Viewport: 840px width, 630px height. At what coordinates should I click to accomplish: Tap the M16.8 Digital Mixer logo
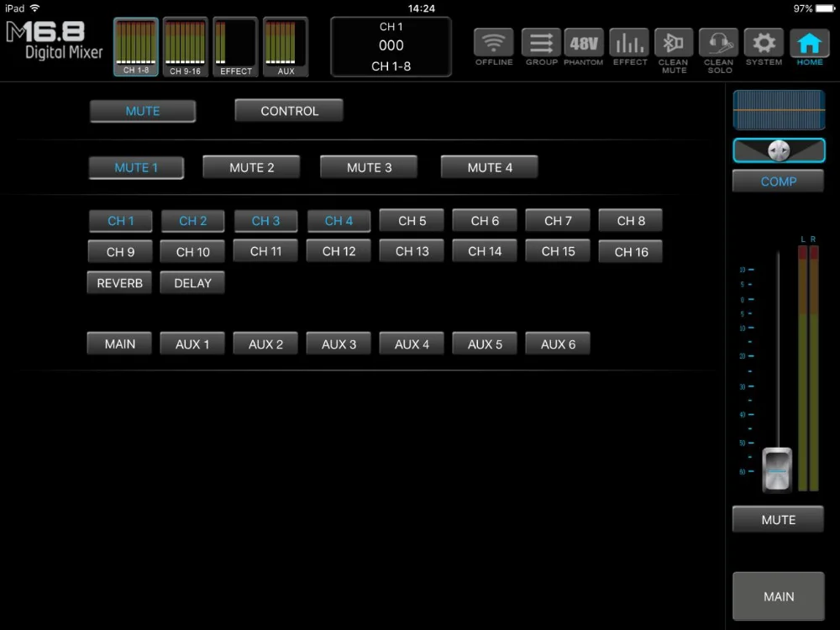tap(54, 40)
